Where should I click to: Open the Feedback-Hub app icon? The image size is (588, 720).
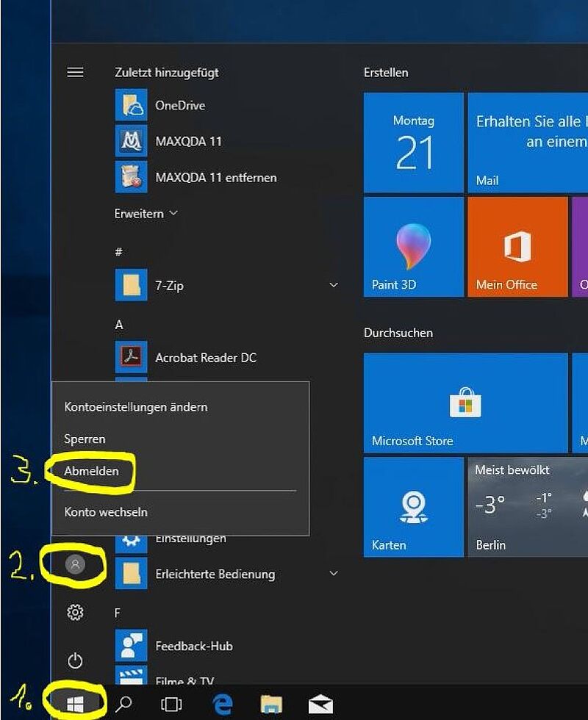(132, 645)
